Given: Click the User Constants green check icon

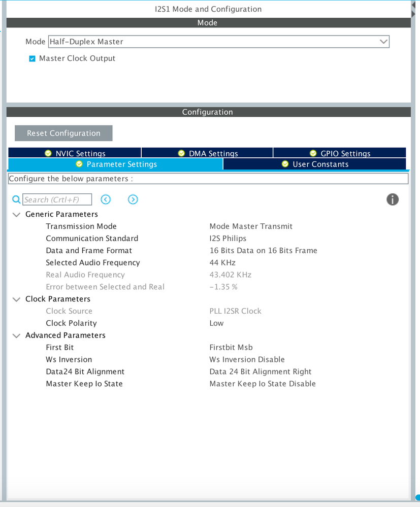Looking at the screenshot, I should coord(285,164).
